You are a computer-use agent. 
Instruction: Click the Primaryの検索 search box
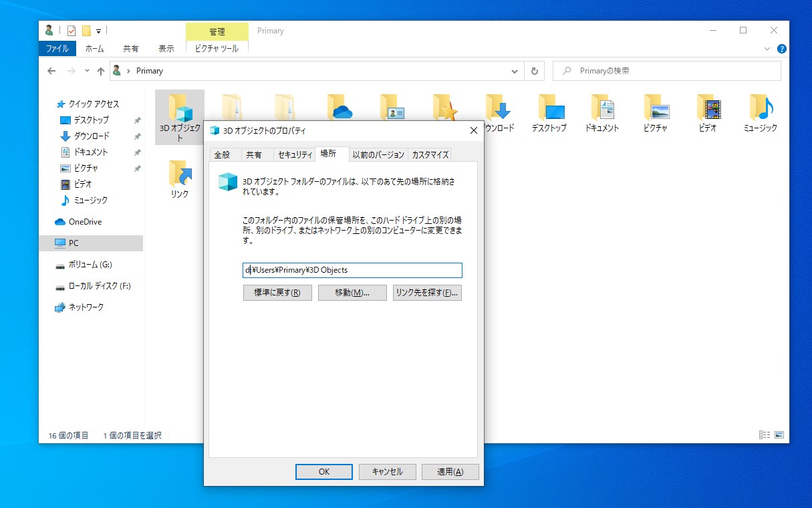click(667, 71)
